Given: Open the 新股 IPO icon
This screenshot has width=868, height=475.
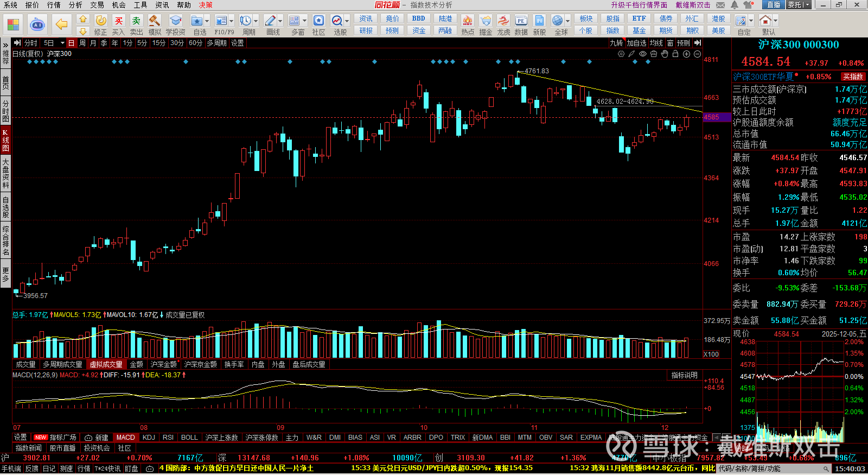Looking at the screenshot, I should click(x=539, y=21).
